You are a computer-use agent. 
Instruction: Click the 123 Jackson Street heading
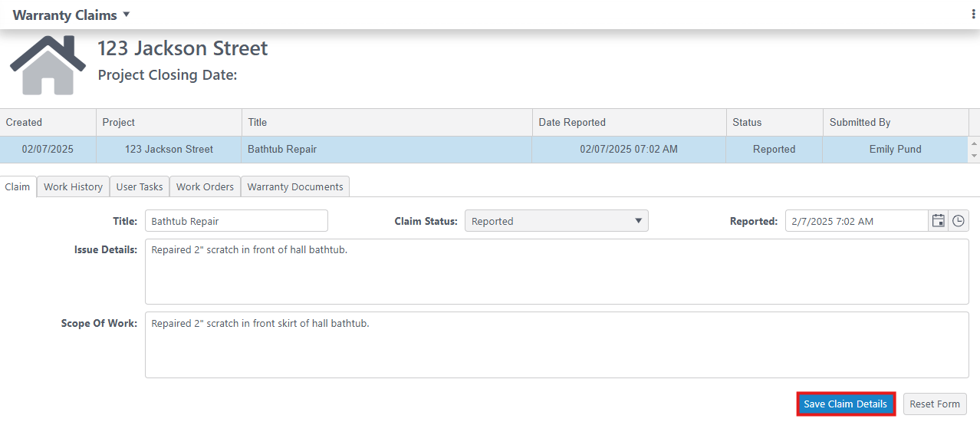tap(183, 48)
